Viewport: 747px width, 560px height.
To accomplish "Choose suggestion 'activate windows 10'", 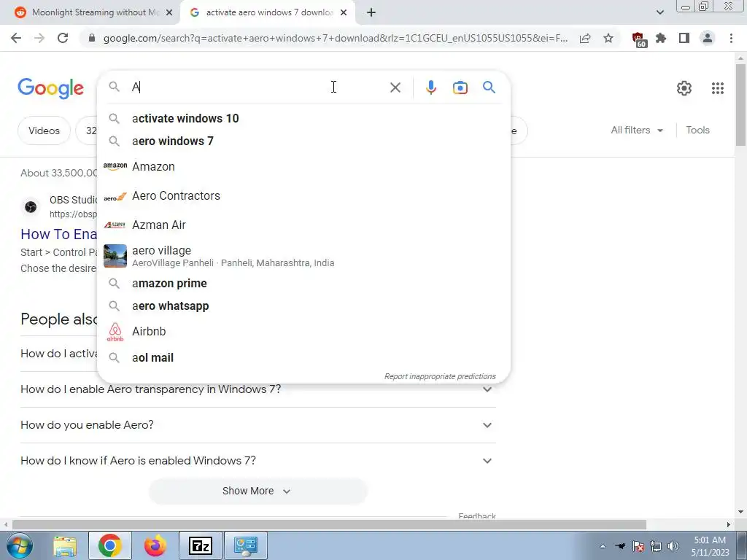I will tap(303, 118).
